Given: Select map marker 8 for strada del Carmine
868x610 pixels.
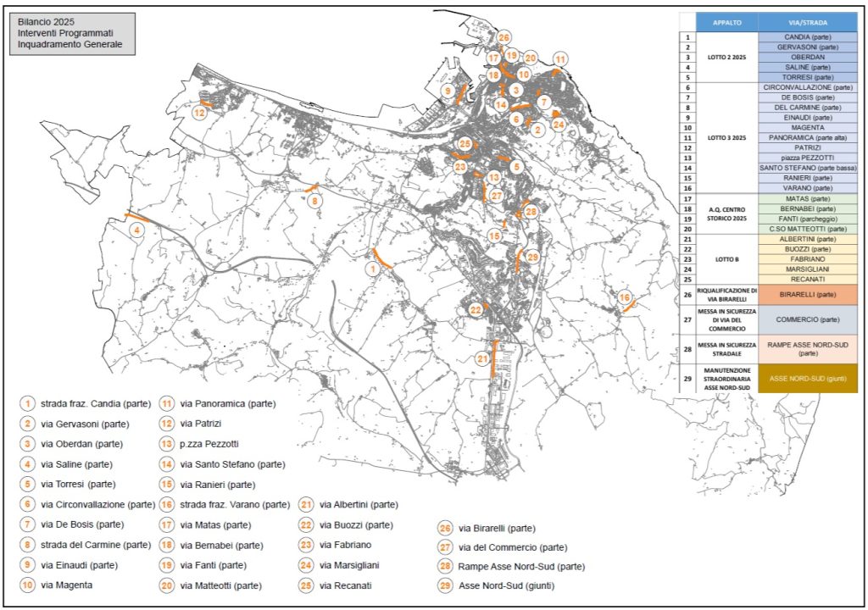Looking at the screenshot, I should point(314,201).
